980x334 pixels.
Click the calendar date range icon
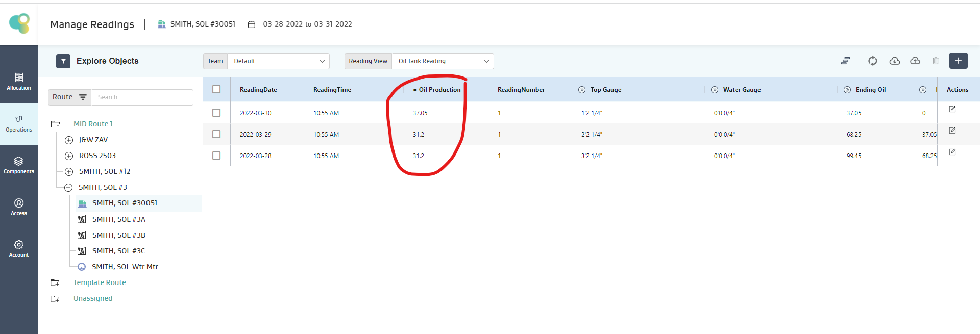(x=252, y=24)
